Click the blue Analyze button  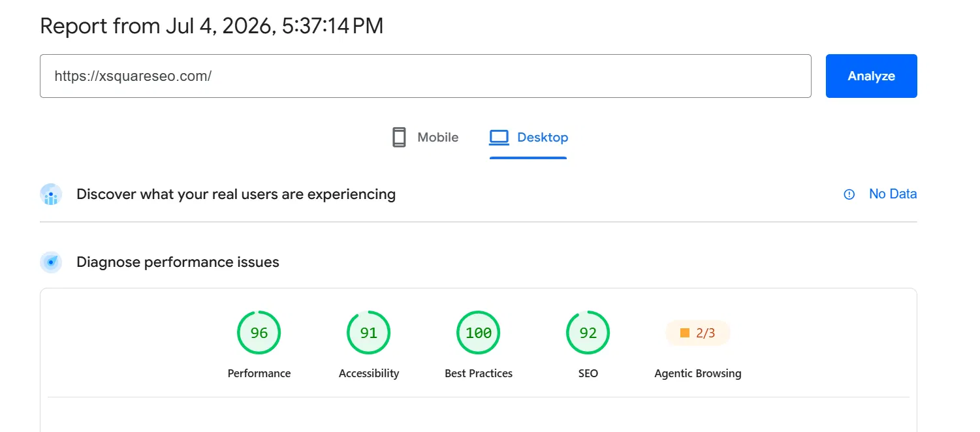(871, 76)
